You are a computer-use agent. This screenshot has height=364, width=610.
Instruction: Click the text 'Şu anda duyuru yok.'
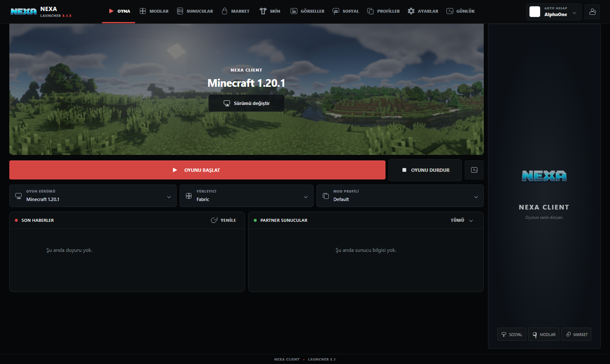pyautogui.click(x=69, y=250)
